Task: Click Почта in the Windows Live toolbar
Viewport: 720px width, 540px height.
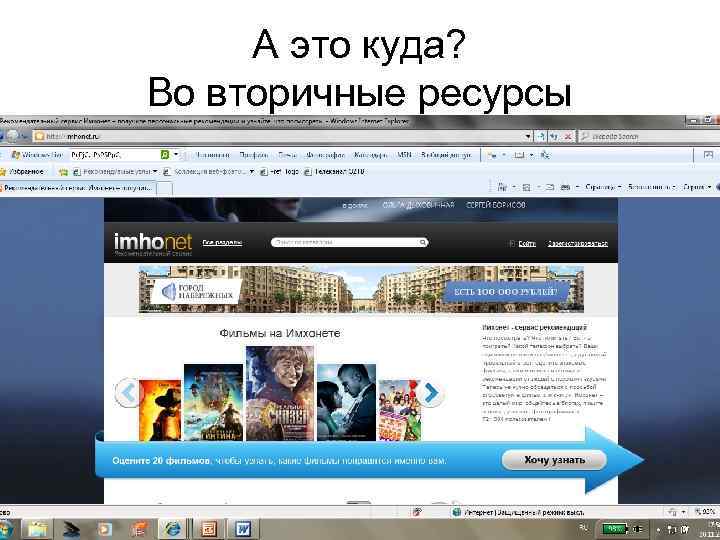Action: tap(287, 155)
